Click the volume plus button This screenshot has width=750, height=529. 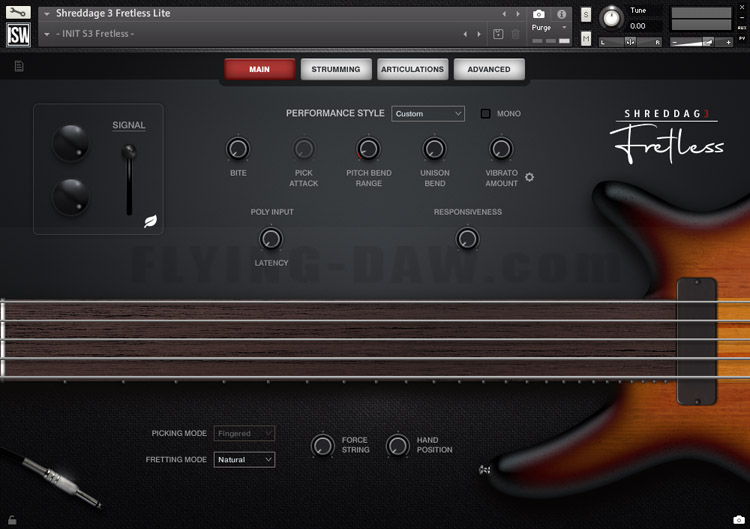pos(728,43)
